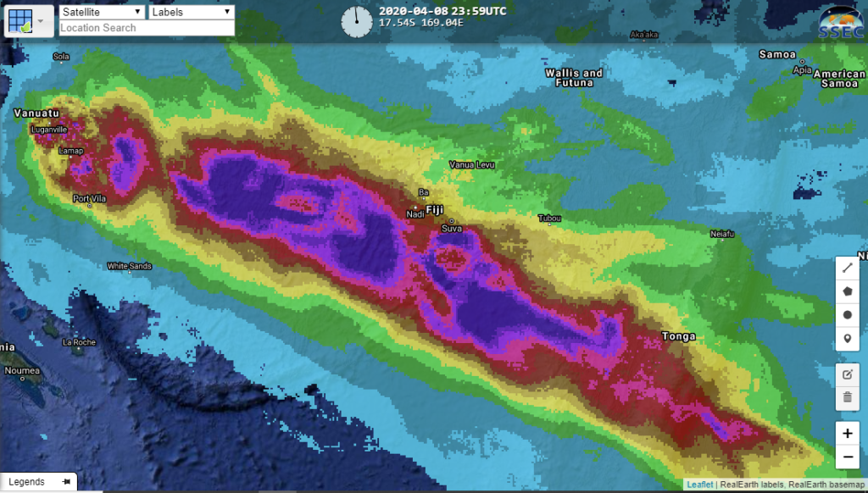
Task: Click the Location Search field
Action: (146, 28)
